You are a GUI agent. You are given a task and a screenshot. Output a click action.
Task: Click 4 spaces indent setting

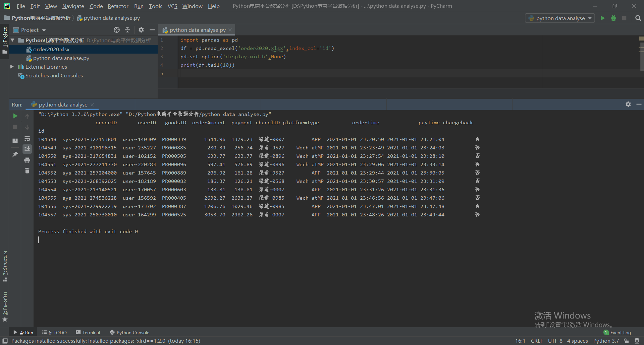pyautogui.click(x=577, y=341)
